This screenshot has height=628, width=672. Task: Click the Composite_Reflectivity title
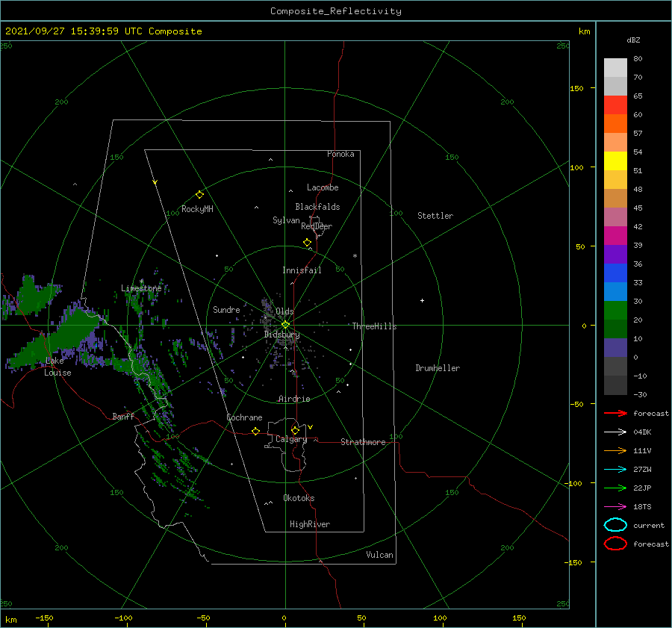tap(336, 11)
